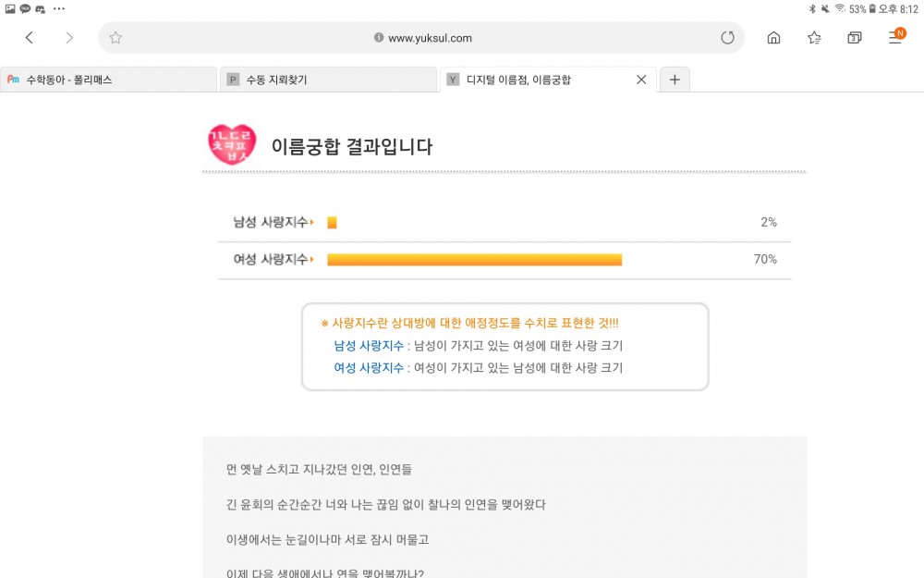The height and width of the screenshot is (578, 924).
Task: Bookmark page using star in address bar
Action: coord(115,38)
